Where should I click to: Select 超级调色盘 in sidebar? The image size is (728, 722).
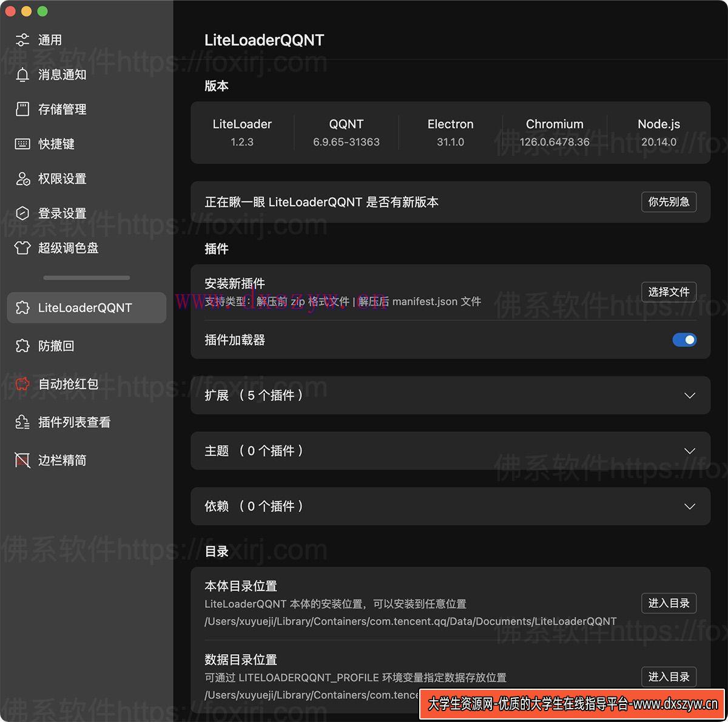tap(86, 248)
